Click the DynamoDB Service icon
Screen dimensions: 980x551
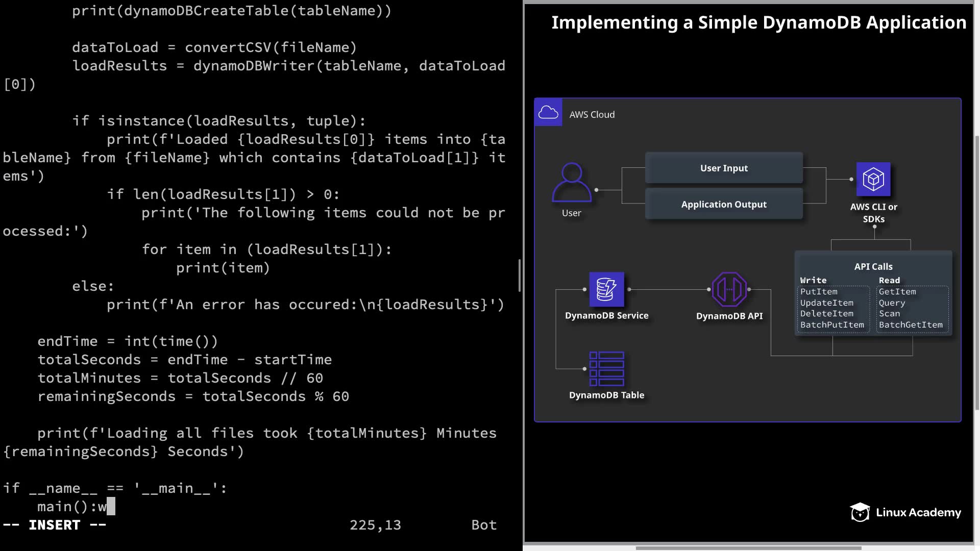(x=606, y=289)
